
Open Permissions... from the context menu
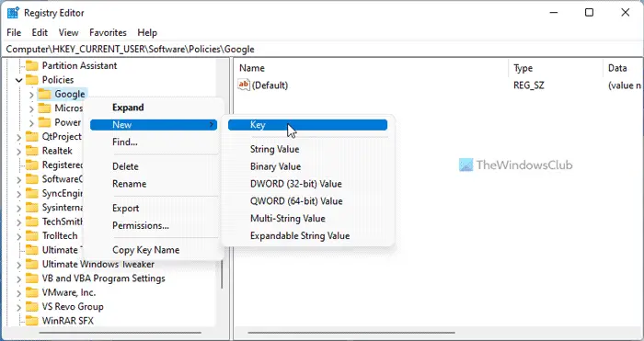[x=154, y=226]
